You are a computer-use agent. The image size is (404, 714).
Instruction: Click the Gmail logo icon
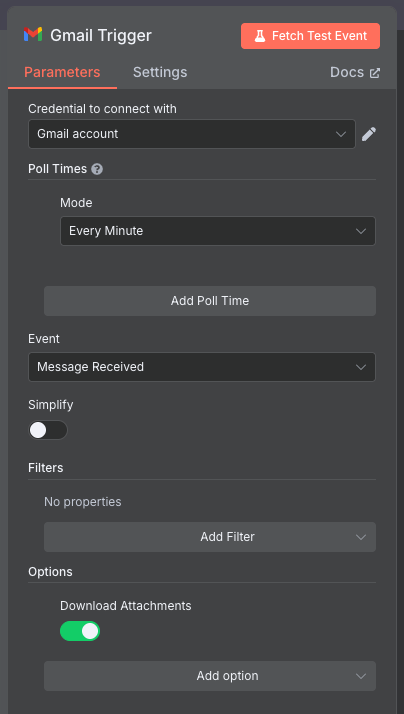[33, 35]
